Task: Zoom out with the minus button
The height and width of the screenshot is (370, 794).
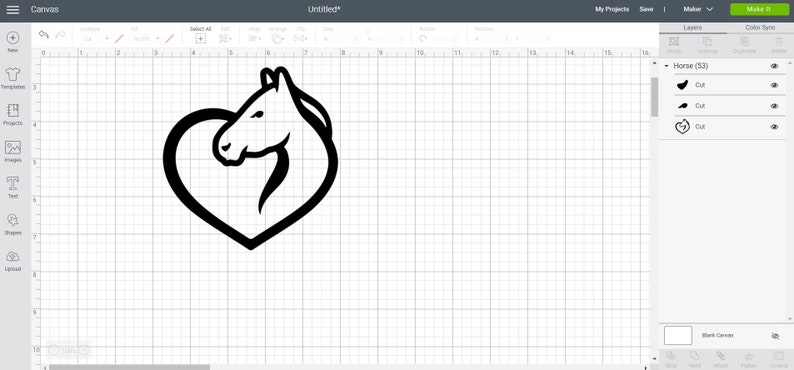Action: point(53,350)
